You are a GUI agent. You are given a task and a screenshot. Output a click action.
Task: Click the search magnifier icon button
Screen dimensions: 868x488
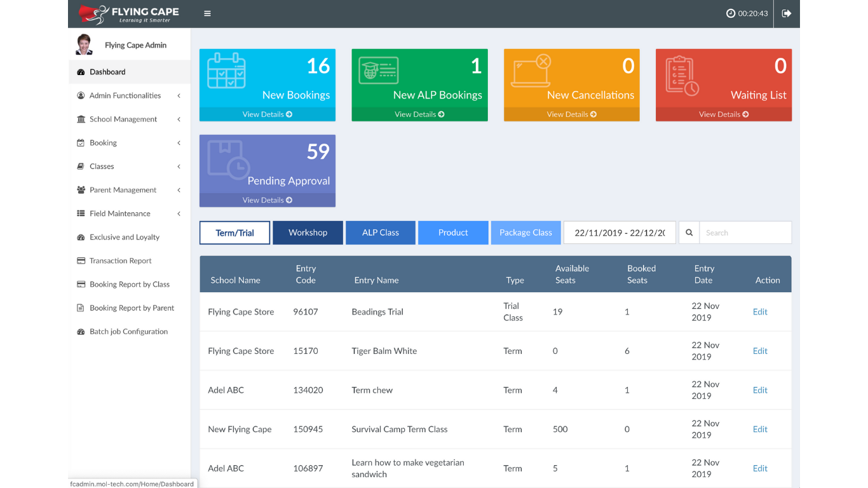(689, 233)
